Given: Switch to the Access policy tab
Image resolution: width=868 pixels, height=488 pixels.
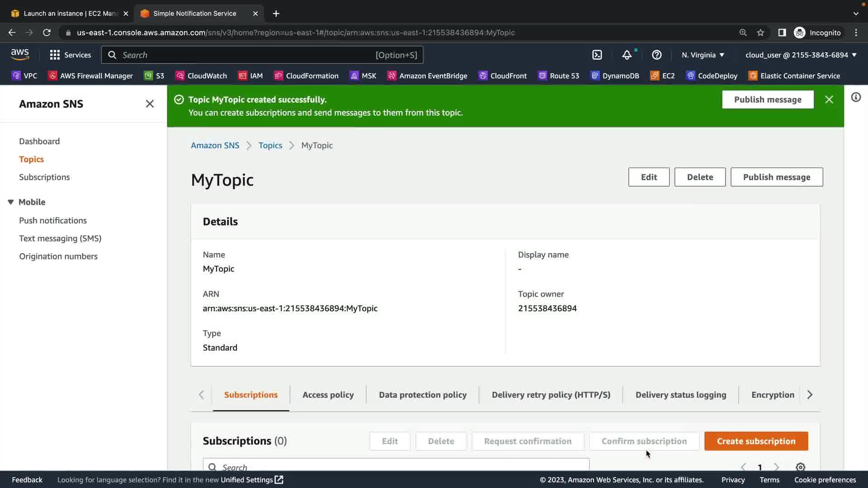Looking at the screenshot, I should (x=328, y=394).
